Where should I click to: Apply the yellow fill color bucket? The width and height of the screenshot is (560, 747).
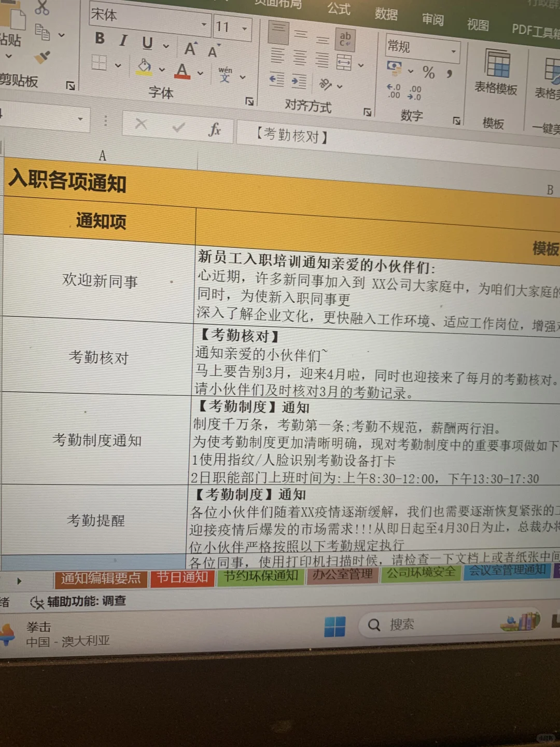coord(144,66)
